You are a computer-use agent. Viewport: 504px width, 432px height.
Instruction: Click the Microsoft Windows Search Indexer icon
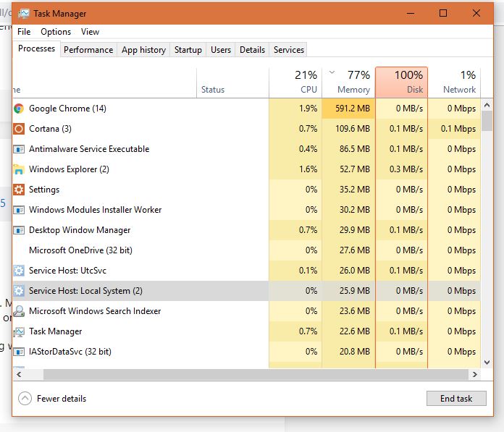19,311
